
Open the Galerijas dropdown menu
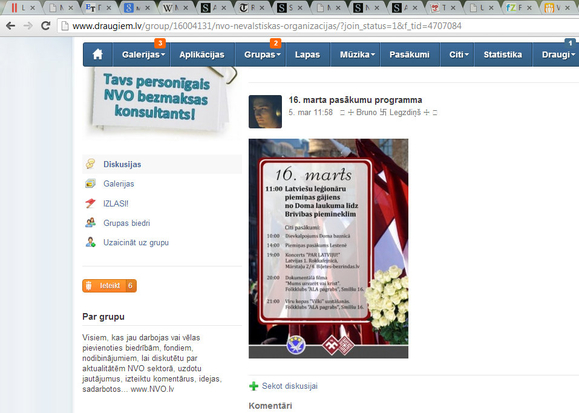click(x=143, y=55)
